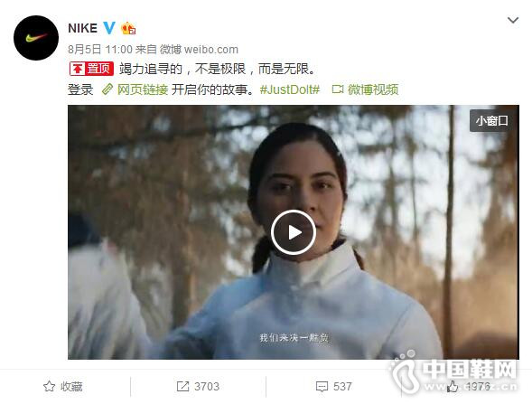The height and width of the screenshot is (404, 532).
Task: Click the comment bubble icon
Action: point(322,387)
